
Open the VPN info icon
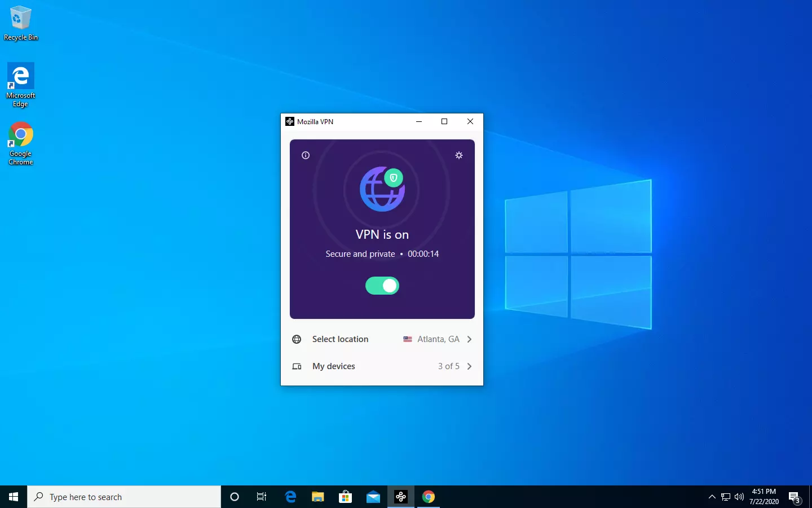click(x=306, y=155)
